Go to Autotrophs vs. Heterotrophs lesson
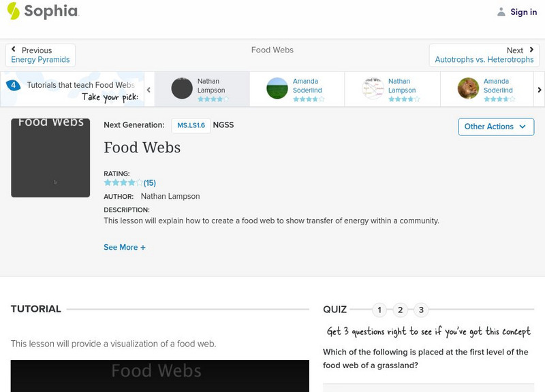The height and width of the screenshot is (392, 545). tap(484, 60)
